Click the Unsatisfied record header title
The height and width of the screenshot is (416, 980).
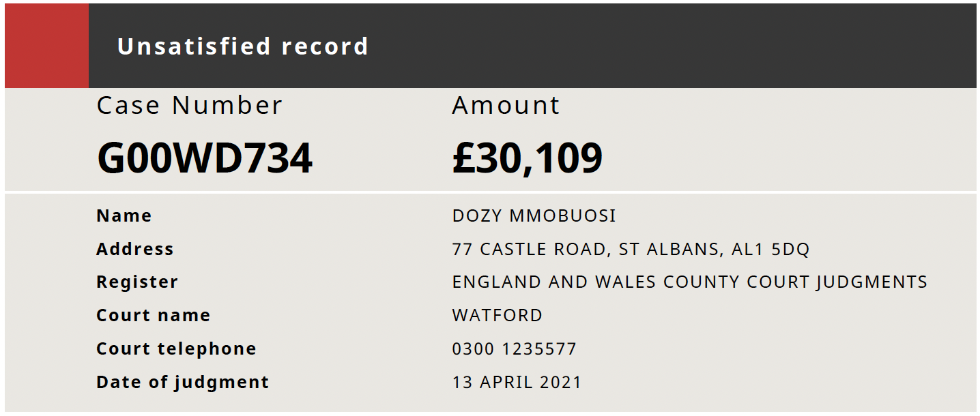pos(243,46)
